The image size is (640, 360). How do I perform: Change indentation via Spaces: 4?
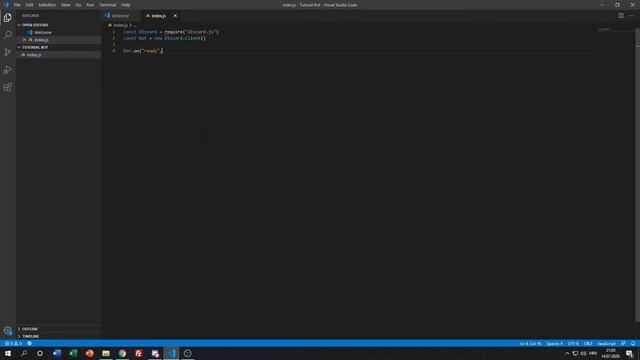coord(554,344)
